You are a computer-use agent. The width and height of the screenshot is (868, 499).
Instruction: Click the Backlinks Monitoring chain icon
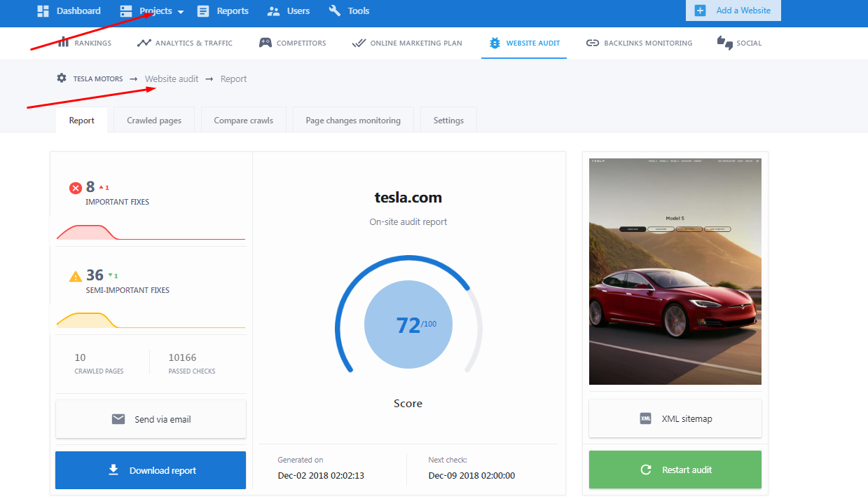point(593,43)
